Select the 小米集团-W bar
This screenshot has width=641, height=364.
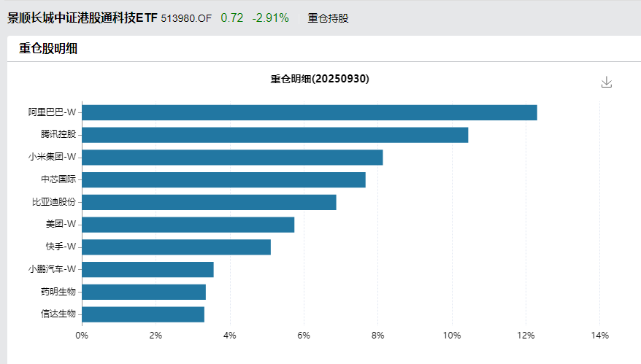coord(232,158)
